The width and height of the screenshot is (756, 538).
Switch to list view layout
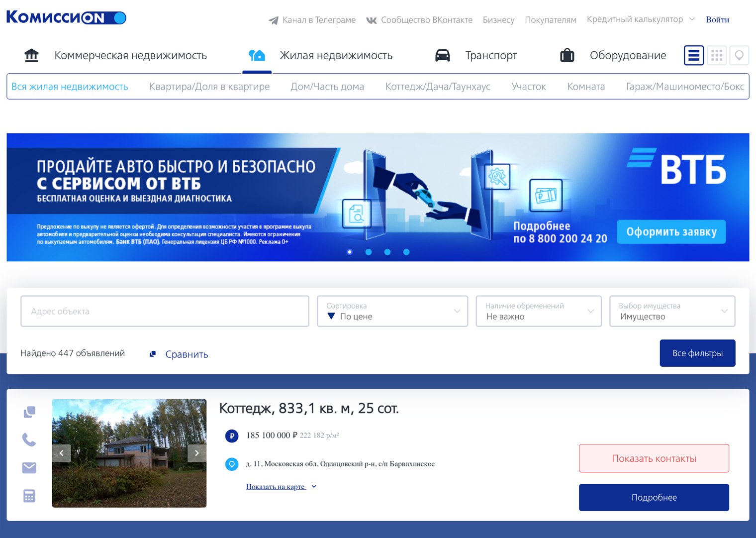[x=694, y=55]
